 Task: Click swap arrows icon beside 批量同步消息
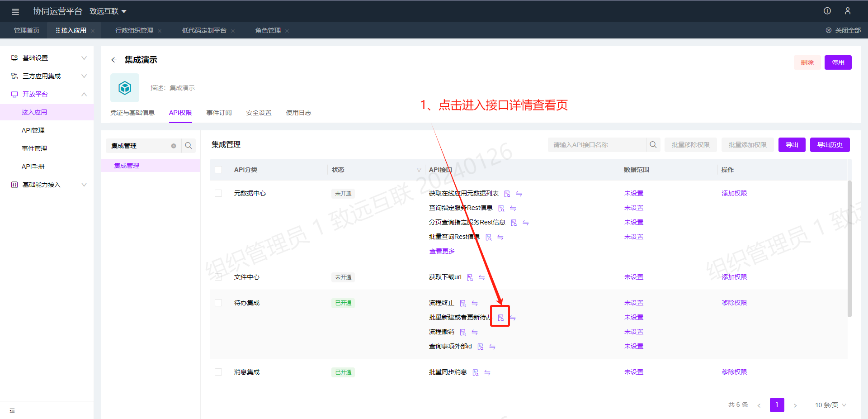point(487,372)
